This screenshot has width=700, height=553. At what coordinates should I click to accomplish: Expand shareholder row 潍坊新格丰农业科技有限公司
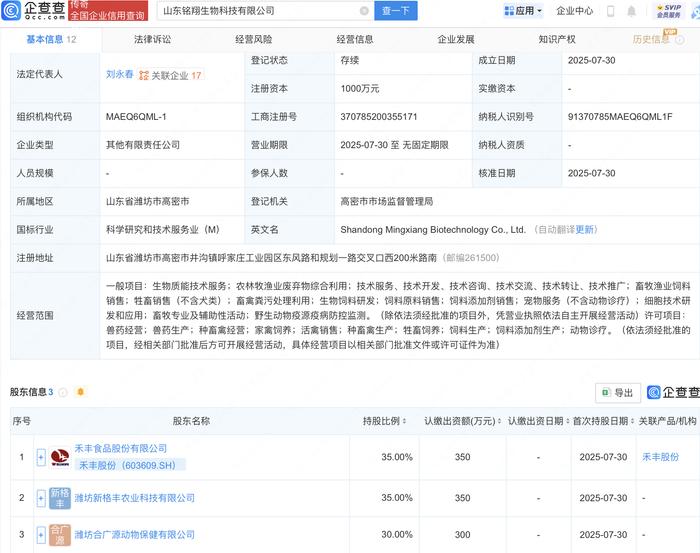(41, 498)
